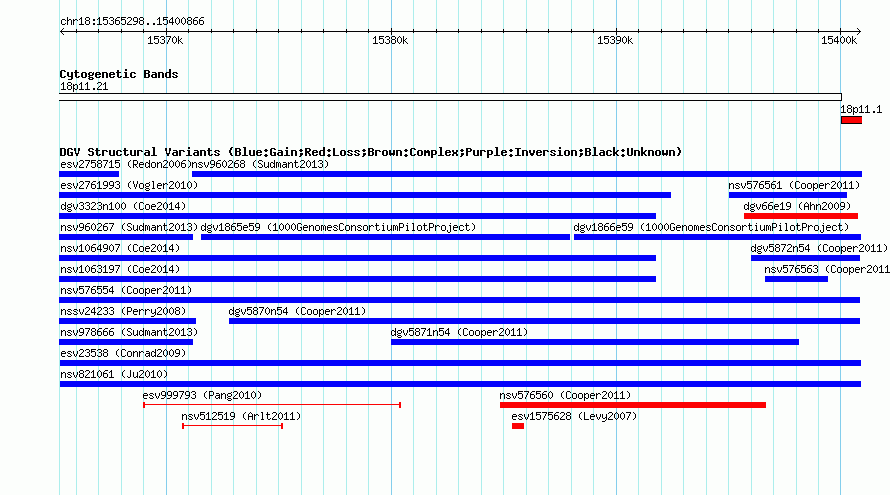Click the 18p11.21 cytogenetic band label

coord(84,87)
